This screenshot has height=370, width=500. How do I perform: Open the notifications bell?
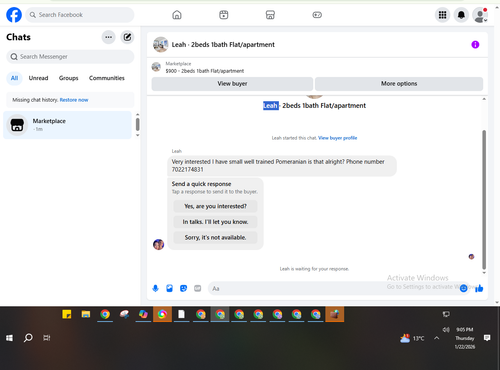(x=461, y=15)
